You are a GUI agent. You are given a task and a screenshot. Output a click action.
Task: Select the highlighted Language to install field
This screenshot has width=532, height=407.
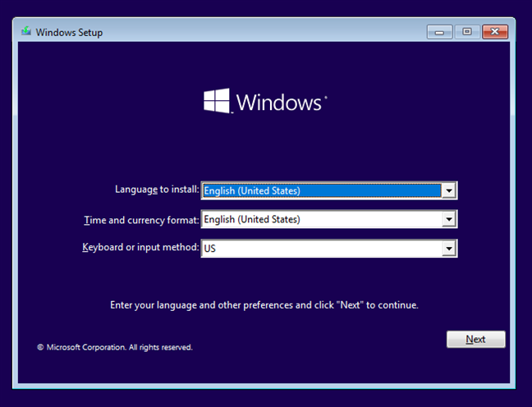click(320, 191)
